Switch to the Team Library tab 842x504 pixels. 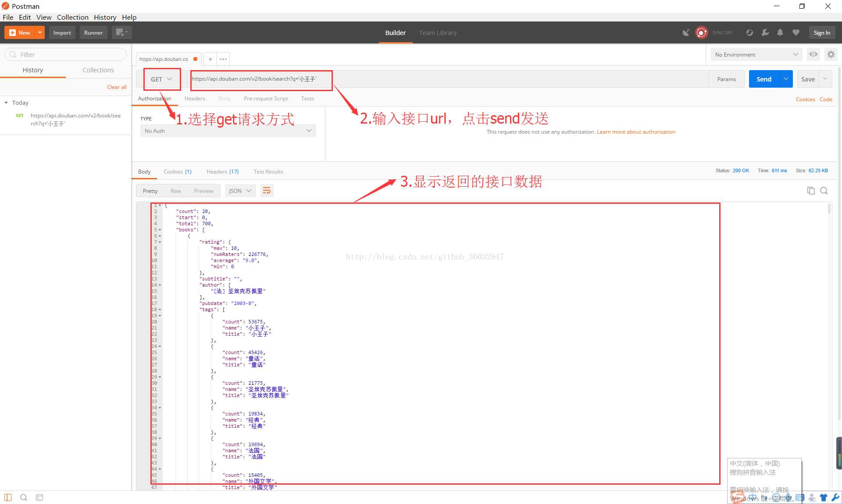click(438, 33)
